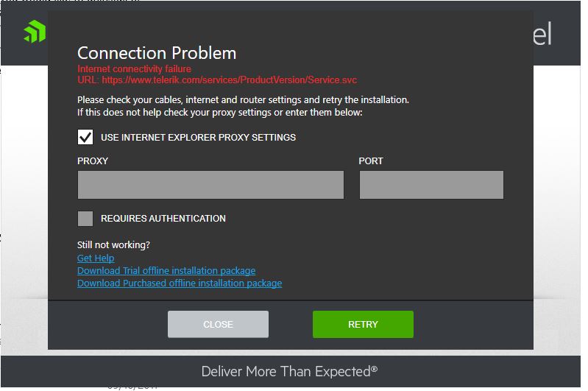Uncheck Use Internet Explorer Proxy Settings checkbox
The width and height of the screenshot is (588, 391).
85,137
